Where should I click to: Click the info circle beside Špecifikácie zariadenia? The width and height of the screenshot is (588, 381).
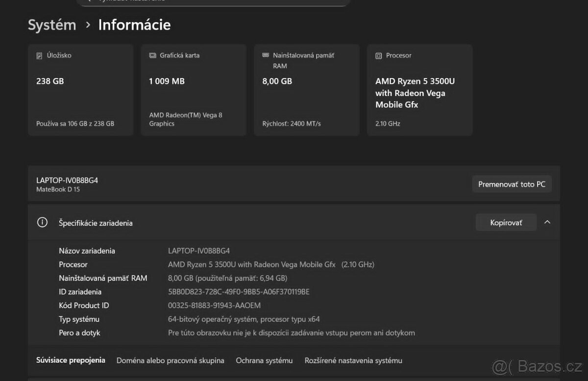(42, 222)
